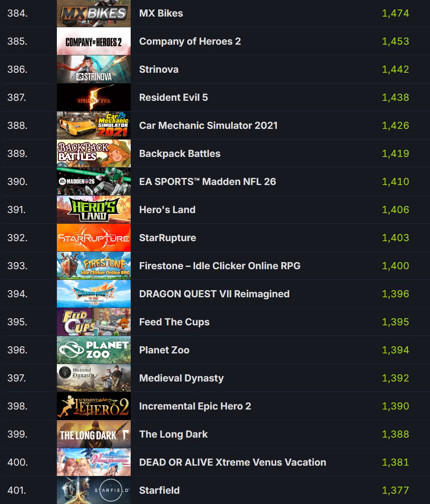Screen dimensions: 430x504
Task: Open the Resident Evil 5 thumbnail
Action: pos(94,98)
